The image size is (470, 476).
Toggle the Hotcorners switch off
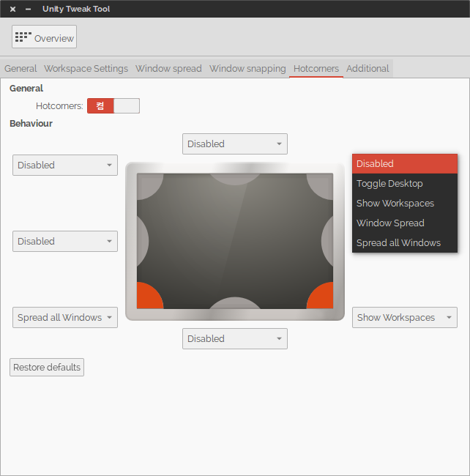click(x=113, y=105)
